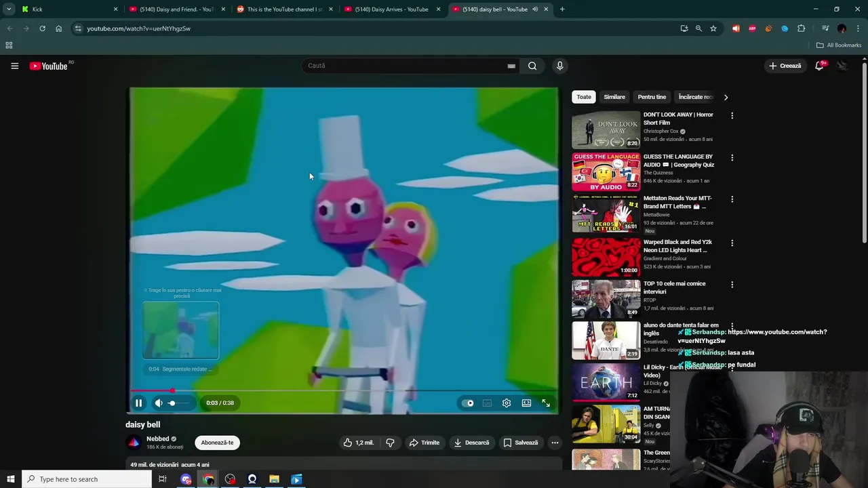Viewport: 868px width, 488px height.
Task: Install app icon in address bar
Action: point(684,28)
